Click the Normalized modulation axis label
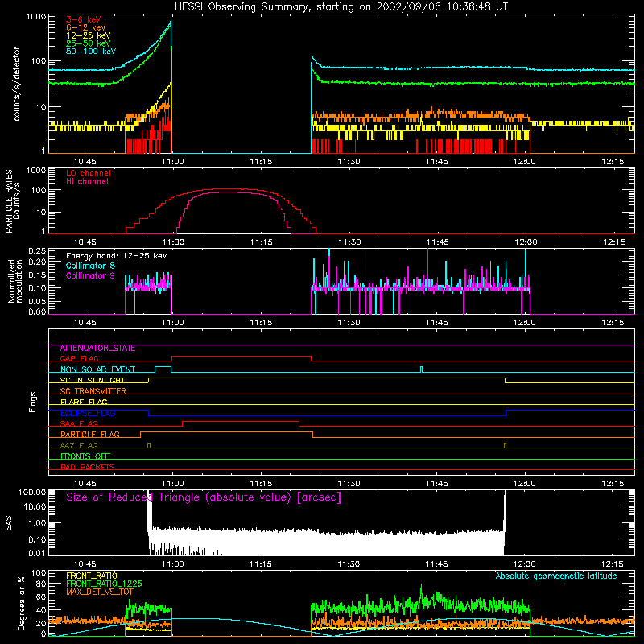This screenshot has width=644, height=644. [15, 281]
